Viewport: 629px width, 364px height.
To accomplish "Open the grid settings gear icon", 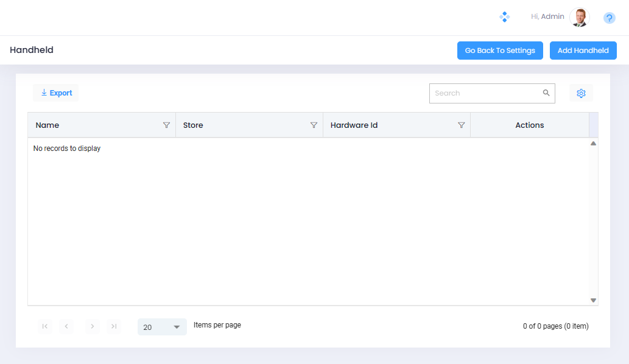I will point(581,93).
